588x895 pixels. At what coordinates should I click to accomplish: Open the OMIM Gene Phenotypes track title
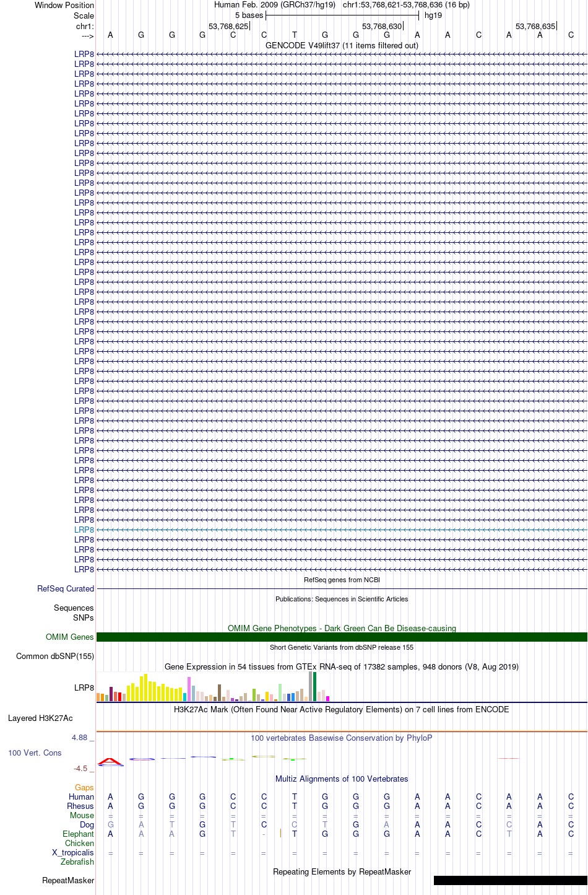(x=342, y=628)
